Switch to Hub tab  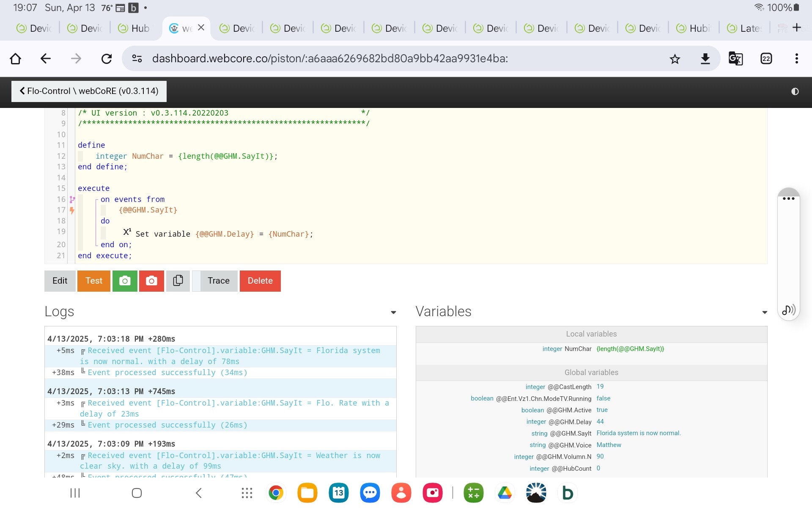pos(134,28)
